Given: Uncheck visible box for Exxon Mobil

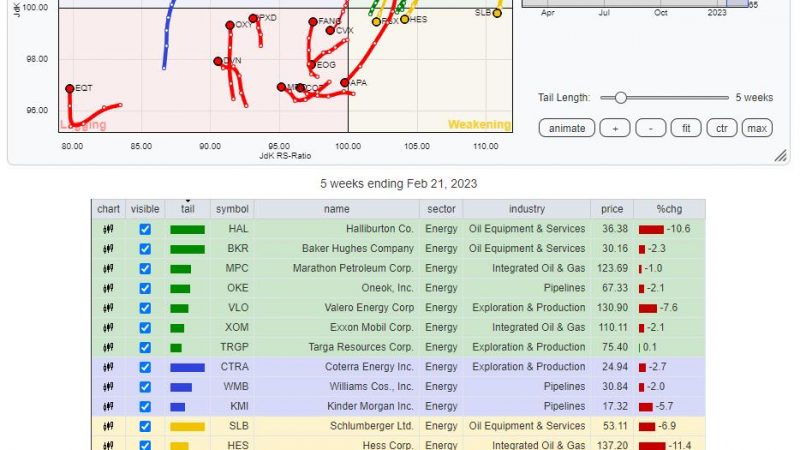Looking at the screenshot, I should (x=145, y=328).
